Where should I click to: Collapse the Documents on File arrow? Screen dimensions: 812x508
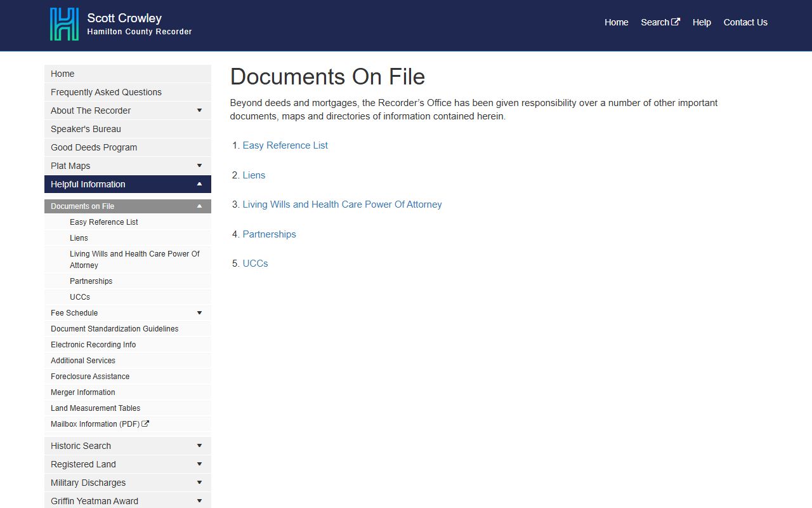[x=199, y=206]
